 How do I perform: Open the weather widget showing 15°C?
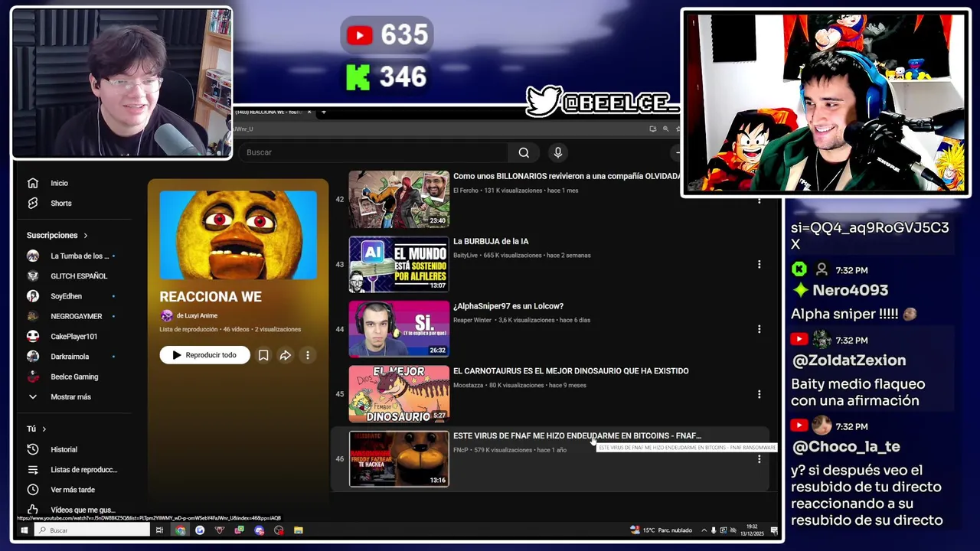tap(661, 530)
